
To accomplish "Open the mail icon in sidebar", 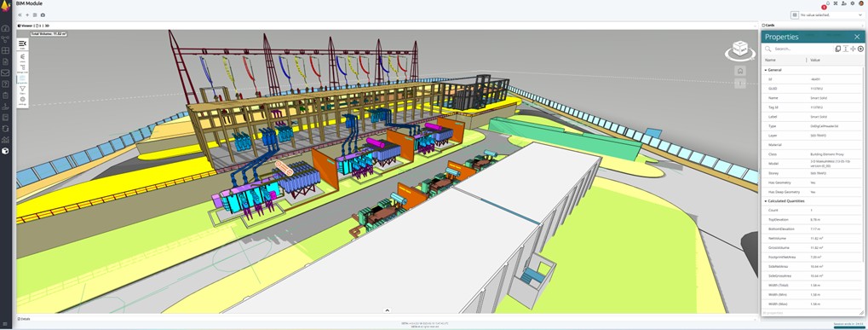I will point(5,72).
